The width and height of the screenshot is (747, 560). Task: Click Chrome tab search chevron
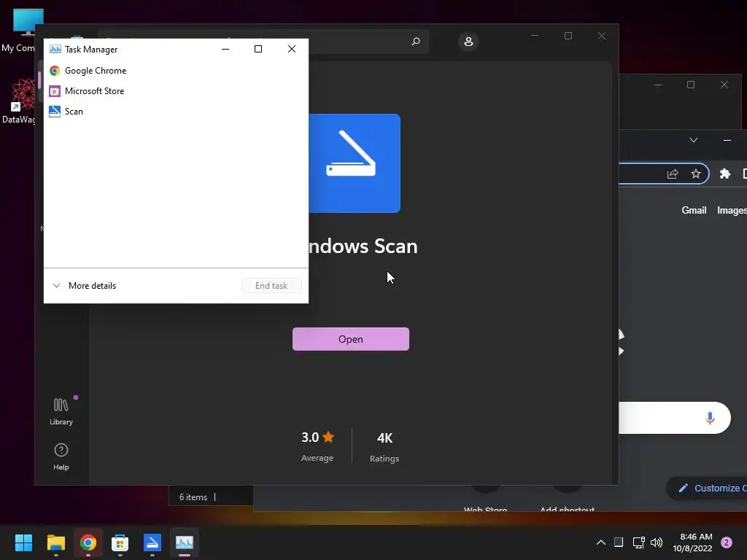click(694, 140)
